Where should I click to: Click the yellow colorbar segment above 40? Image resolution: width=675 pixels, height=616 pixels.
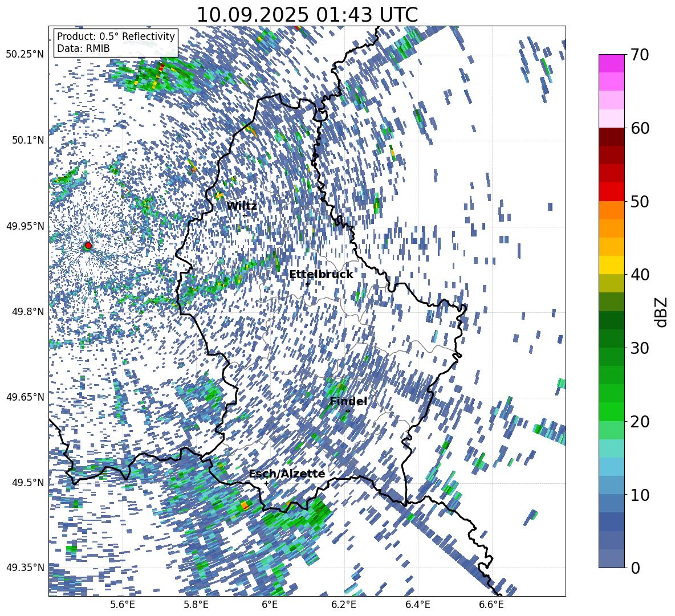[611, 264]
